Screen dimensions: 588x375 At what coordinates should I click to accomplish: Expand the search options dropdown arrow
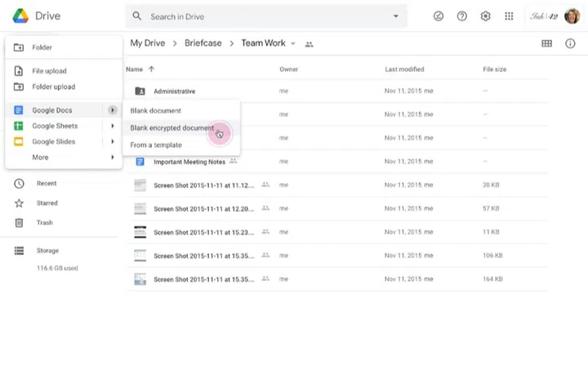click(396, 16)
